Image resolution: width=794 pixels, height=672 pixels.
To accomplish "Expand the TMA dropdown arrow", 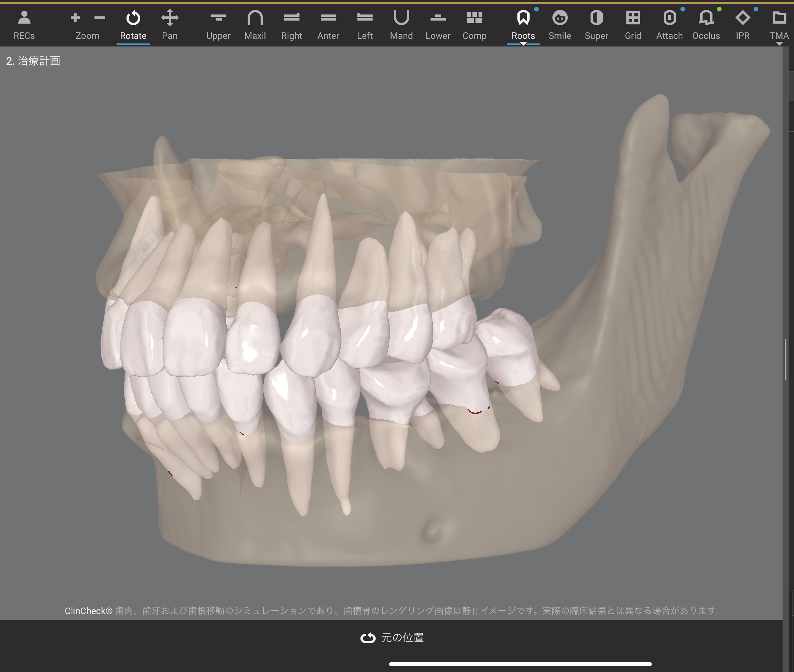I will tap(779, 44).
